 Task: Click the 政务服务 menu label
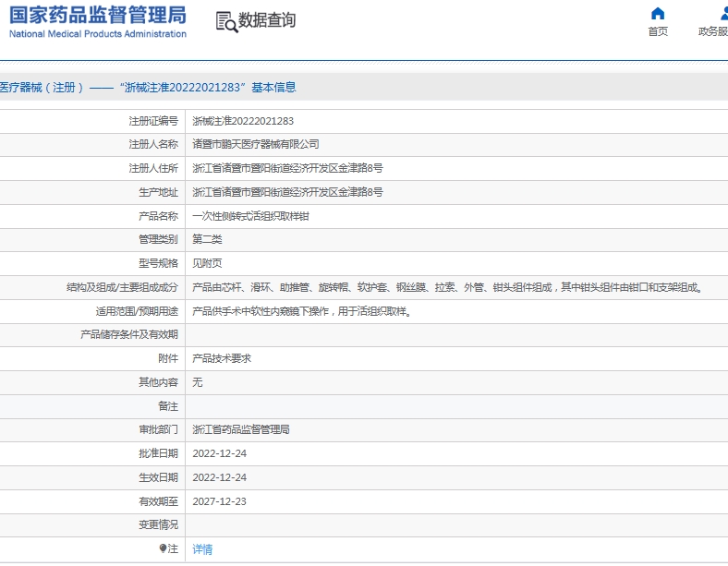(x=713, y=31)
